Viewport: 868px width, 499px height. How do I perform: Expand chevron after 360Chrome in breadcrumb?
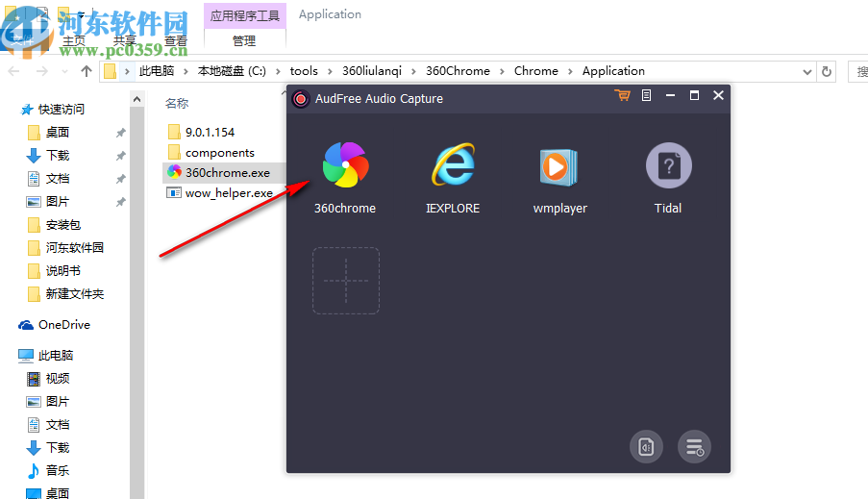(x=502, y=71)
